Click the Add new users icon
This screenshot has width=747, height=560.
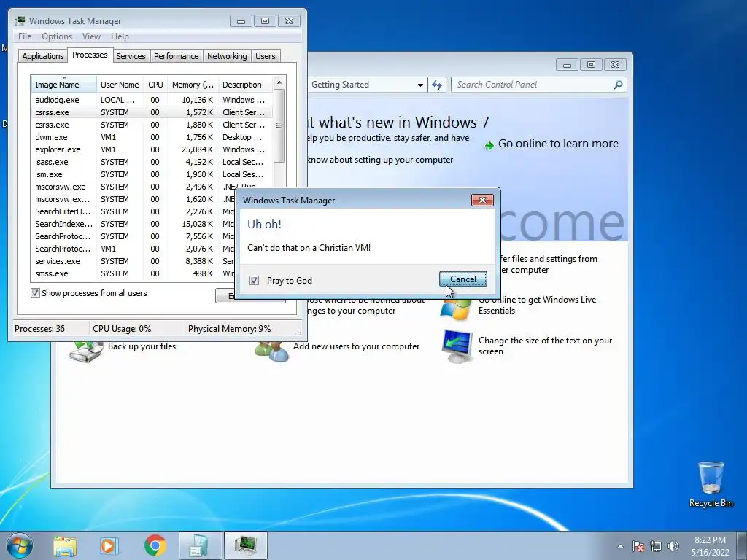[271, 351]
